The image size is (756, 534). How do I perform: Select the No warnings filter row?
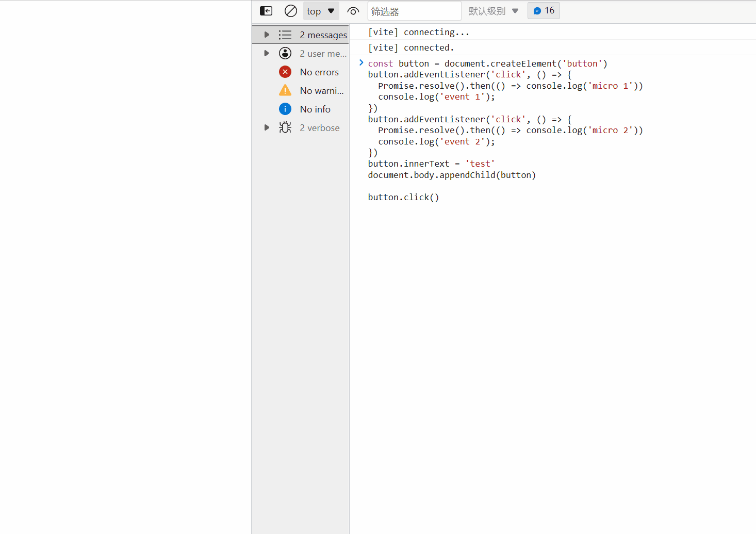301,90
